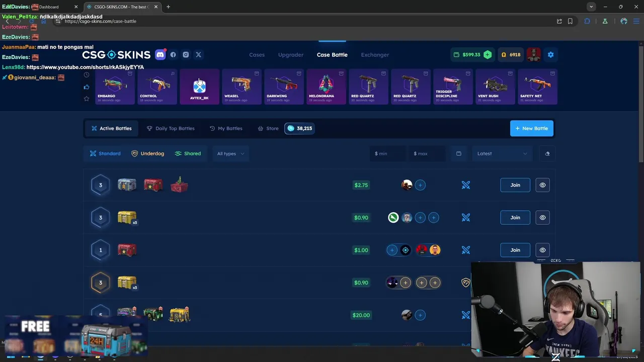Open a new browser tab

(x=168, y=7)
